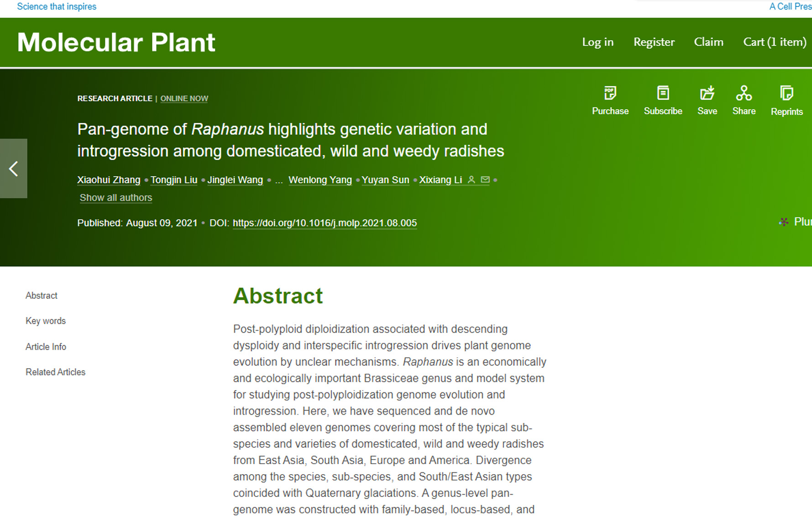Click the Subscribe icon
Viewport: 812px width, 518px height.
pyautogui.click(x=663, y=94)
